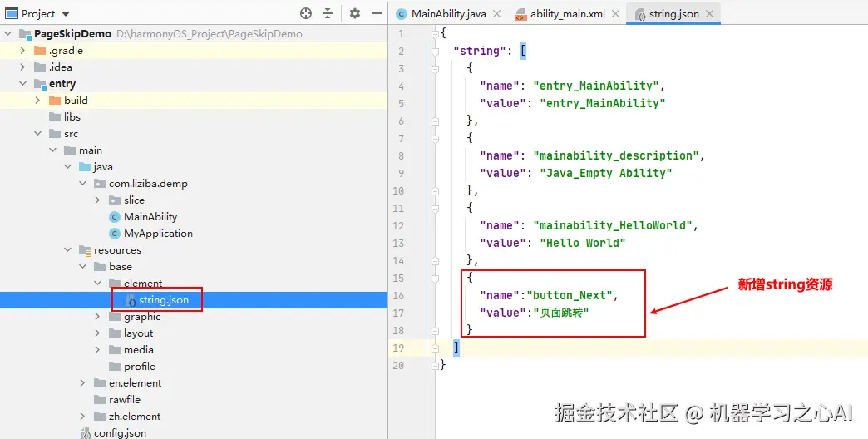Image resolution: width=868 pixels, height=439 pixels.
Task: Expand the layout folder
Action: click(x=97, y=333)
